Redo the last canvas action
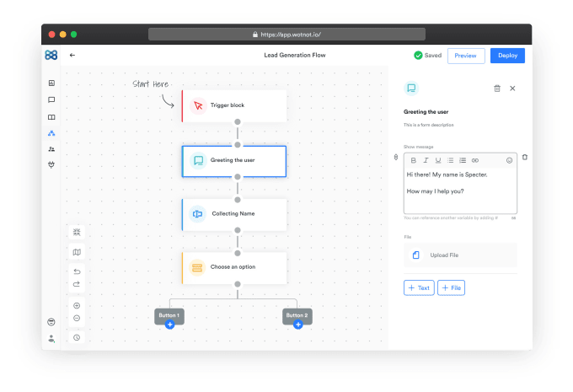This screenshot has height=392, width=573. 77,284
